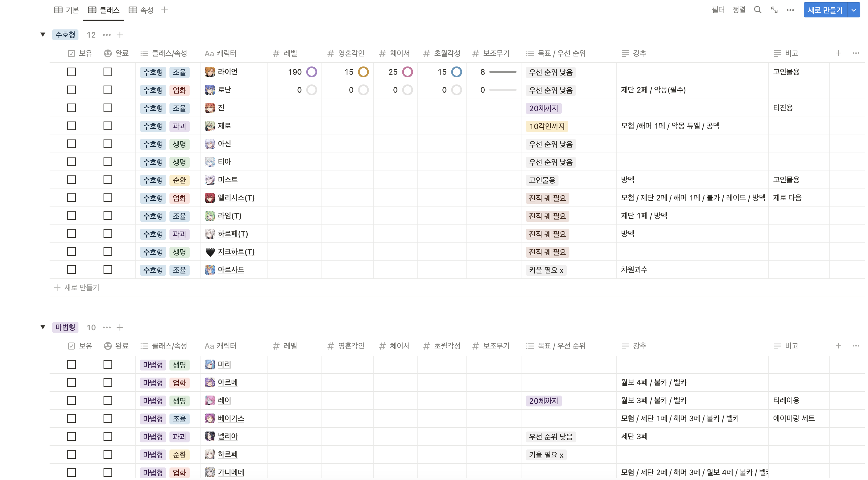Tick 보유 checkbox for 마리

71,364
